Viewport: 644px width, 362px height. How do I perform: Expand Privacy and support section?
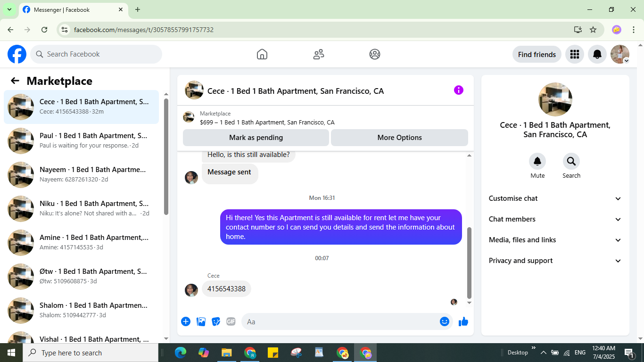(x=555, y=261)
